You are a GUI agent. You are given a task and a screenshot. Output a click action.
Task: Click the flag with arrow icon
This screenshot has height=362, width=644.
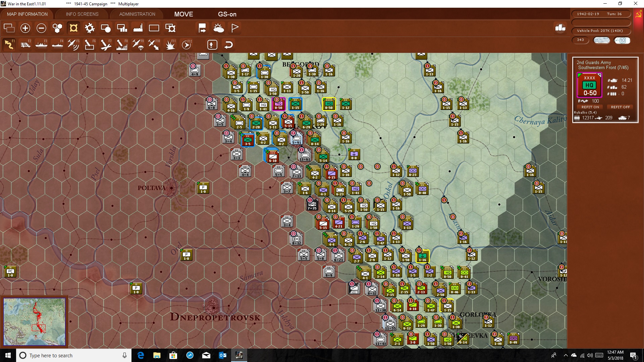coord(202,28)
